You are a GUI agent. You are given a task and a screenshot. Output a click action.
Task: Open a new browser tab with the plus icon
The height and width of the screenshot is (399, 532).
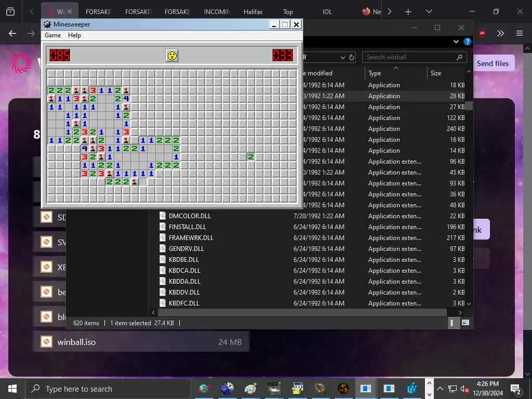(408, 12)
